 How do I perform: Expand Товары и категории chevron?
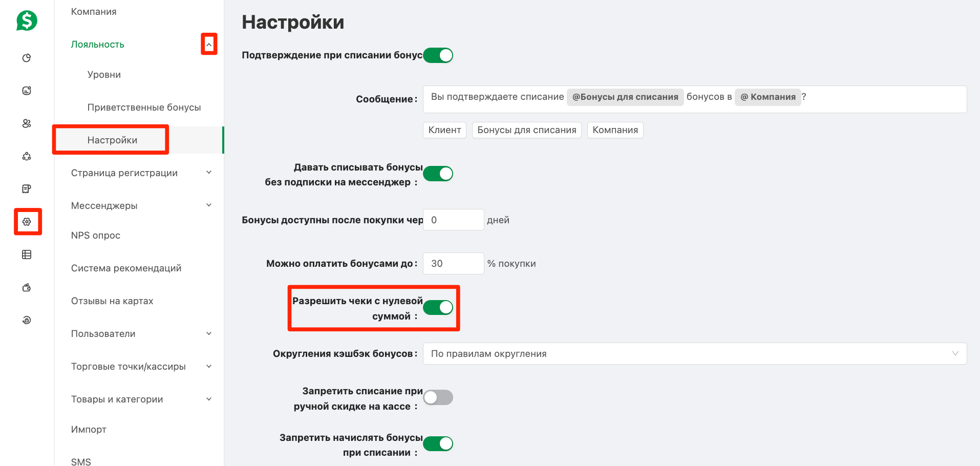(x=209, y=399)
